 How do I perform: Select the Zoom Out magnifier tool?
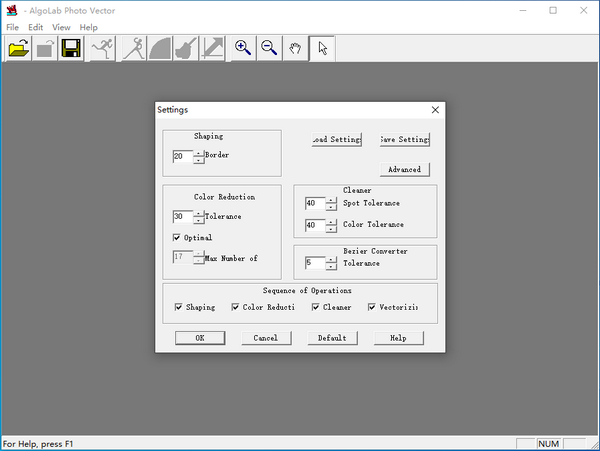point(269,48)
